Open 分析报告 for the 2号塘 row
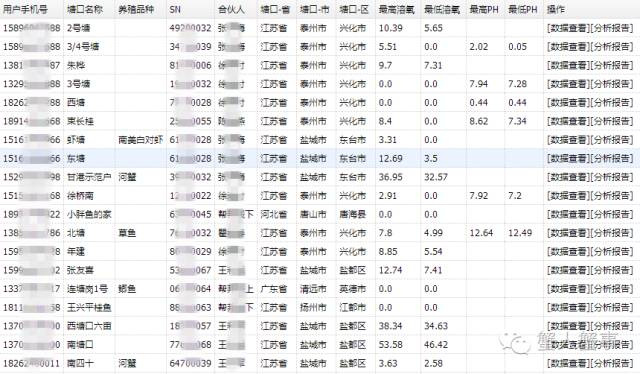 click(x=612, y=28)
